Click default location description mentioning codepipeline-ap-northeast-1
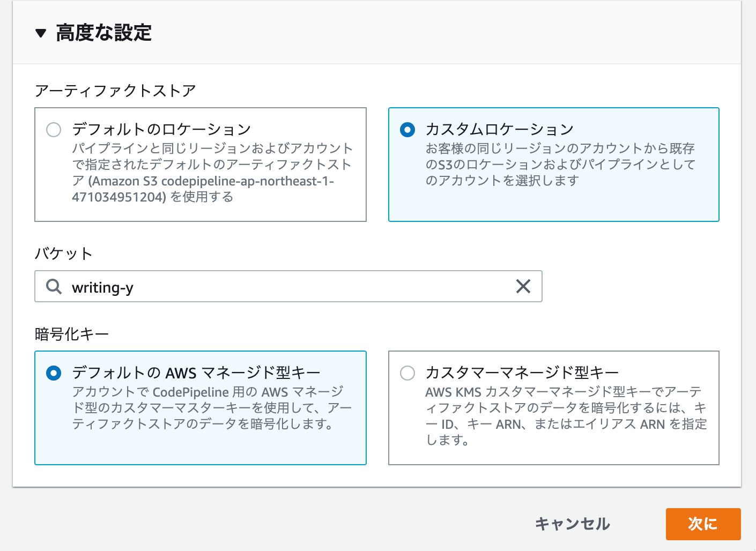The height and width of the screenshot is (551, 756). (x=212, y=173)
